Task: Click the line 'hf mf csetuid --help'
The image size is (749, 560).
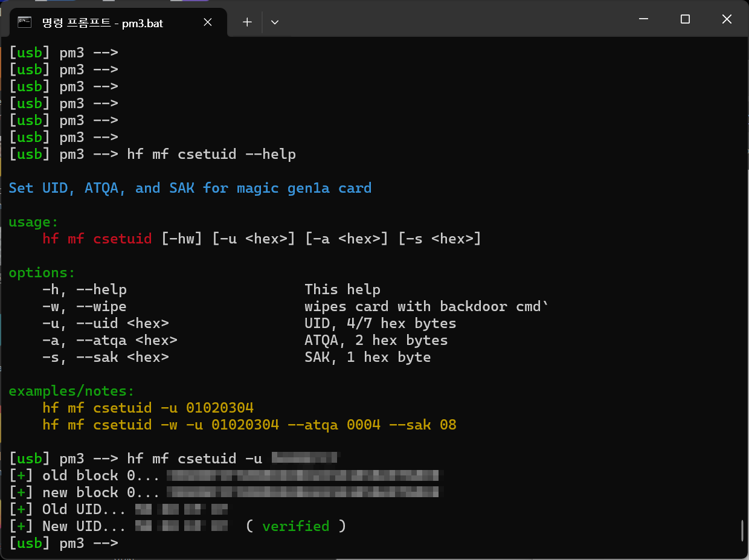Action: coord(211,154)
